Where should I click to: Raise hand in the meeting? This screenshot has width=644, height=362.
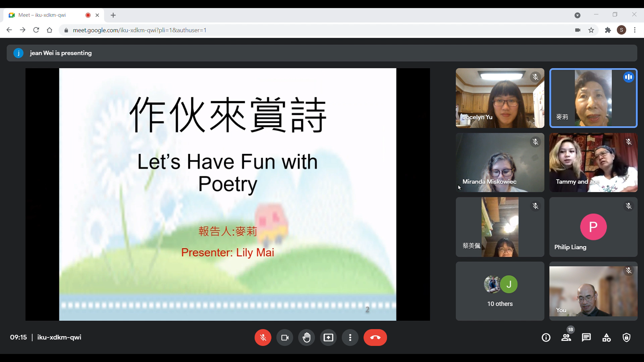[307, 338]
